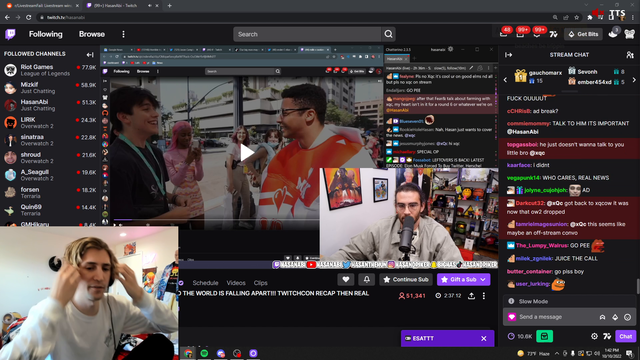The height and width of the screenshot is (360, 640).
Task: Open the Clips tab
Action: point(260,283)
